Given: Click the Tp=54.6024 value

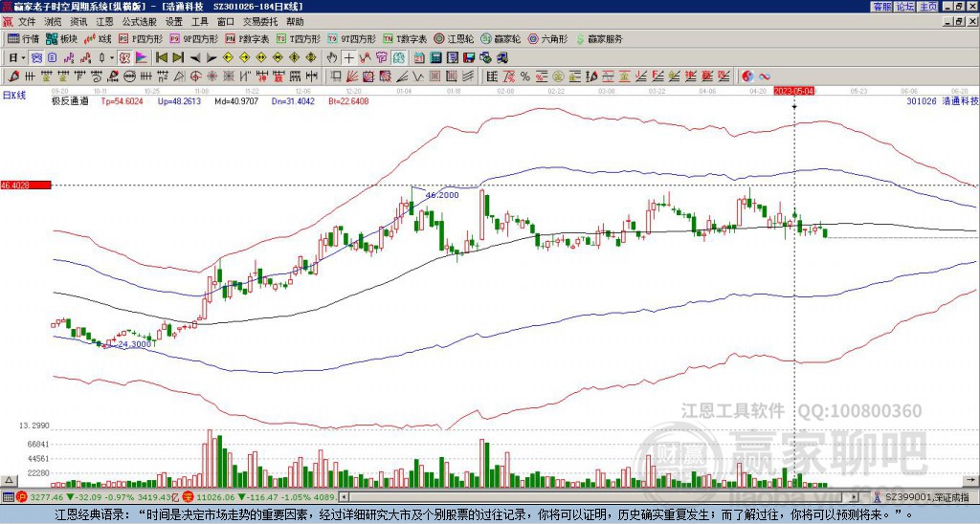Looking at the screenshot, I should pyautogui.click(x=122, y=101).
